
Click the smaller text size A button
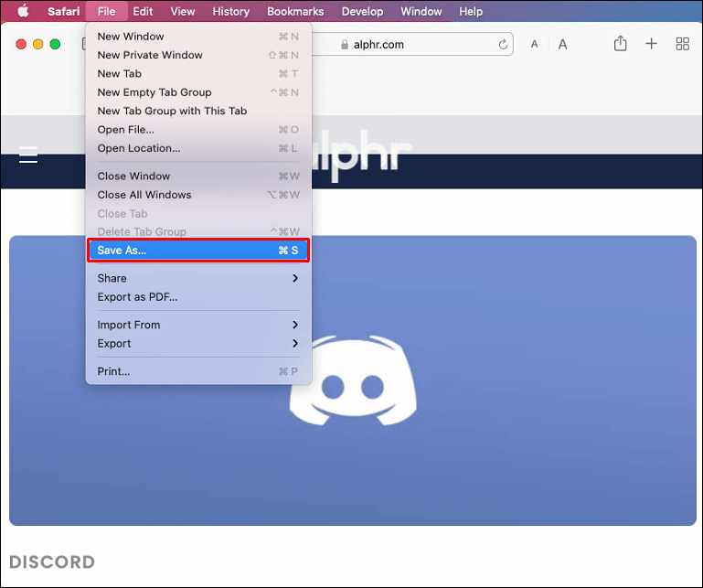[534, 45]
